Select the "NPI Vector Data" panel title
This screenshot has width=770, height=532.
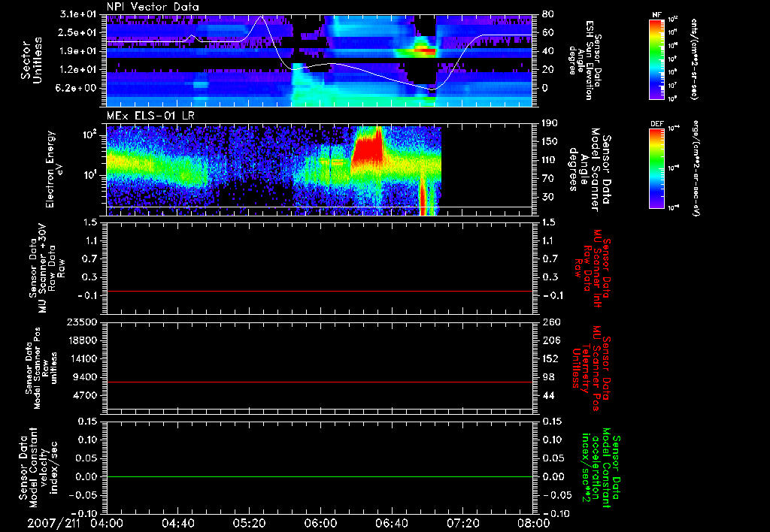coord(153,7)
